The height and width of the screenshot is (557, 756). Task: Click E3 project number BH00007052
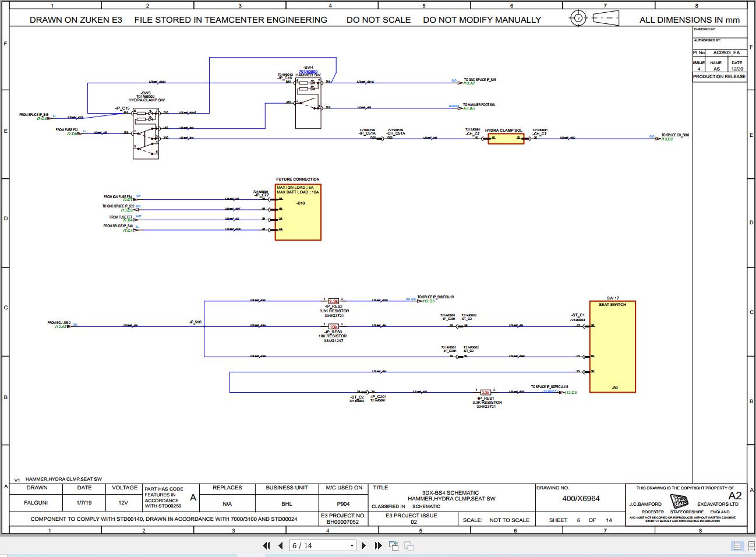click(343, 522)
